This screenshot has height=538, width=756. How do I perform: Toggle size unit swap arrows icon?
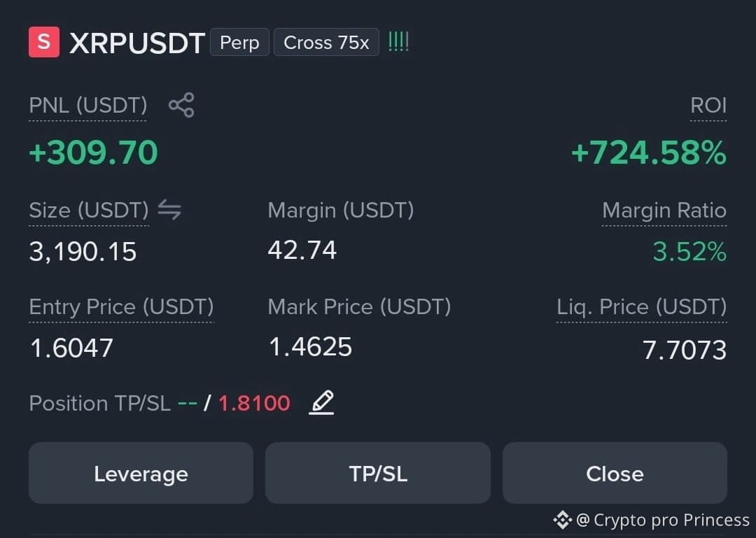click(x=169, y=210)
